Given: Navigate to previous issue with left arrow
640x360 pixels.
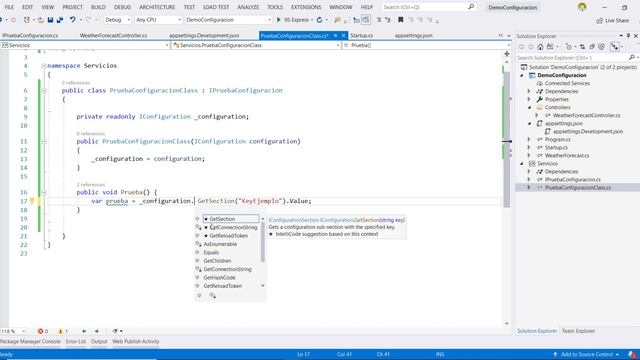Looking at the screenshot, I should click(x=84, y=331).
